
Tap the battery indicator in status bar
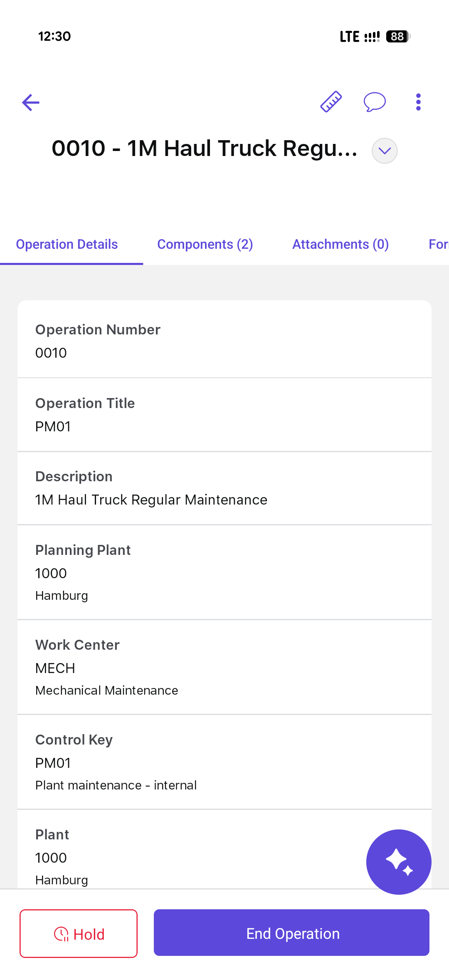(x=398, y=37)
